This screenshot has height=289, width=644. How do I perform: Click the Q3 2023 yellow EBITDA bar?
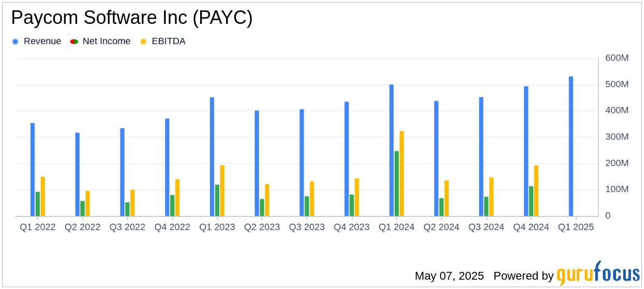click(x=312, y=199)
